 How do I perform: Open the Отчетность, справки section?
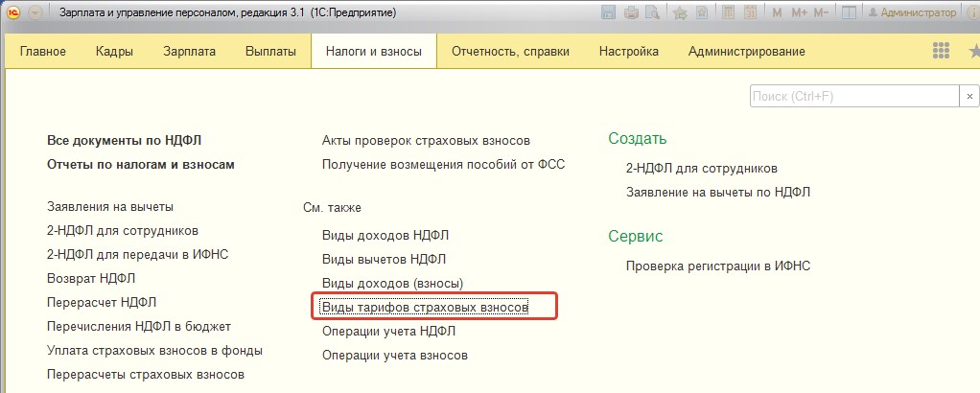[511, 52]
